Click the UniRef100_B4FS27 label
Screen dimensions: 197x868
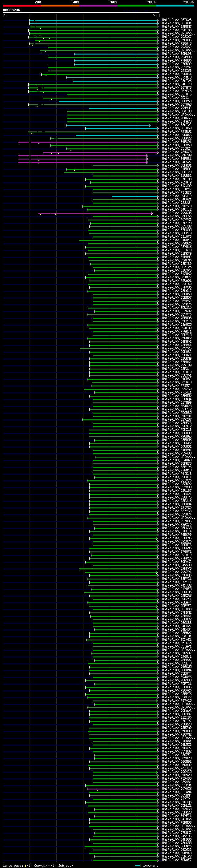tap(176, 162)
